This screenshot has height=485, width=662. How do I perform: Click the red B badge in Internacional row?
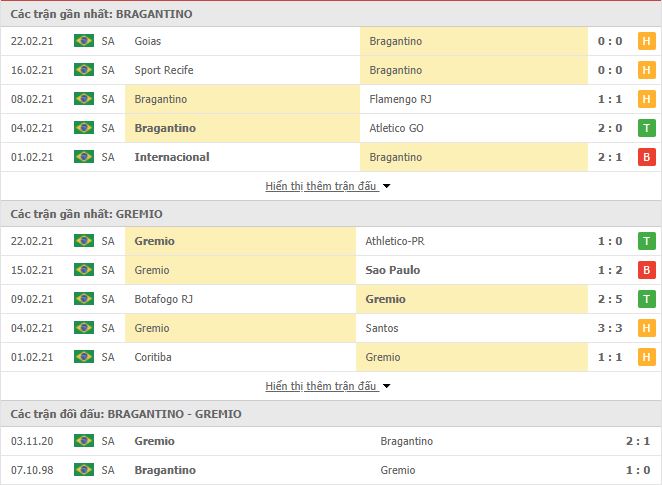pyautogui.click(x=646, y=157)
